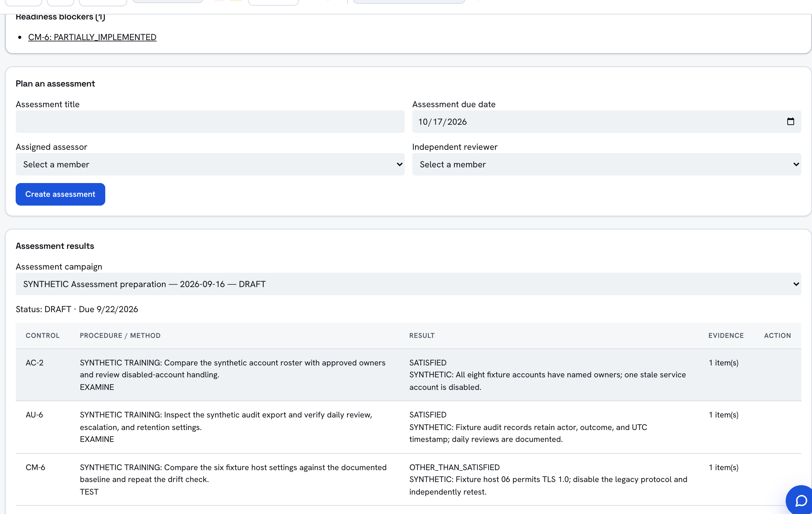Select the AC-2 control cell
Viewport: 812px width, 514px height.
point(34,363)
